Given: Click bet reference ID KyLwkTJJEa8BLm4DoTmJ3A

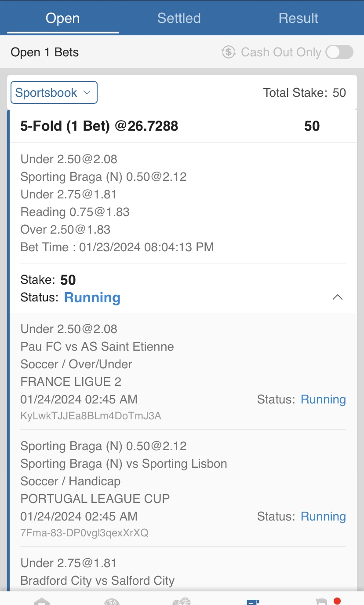Looking at the screenshot, I should 91,416.
